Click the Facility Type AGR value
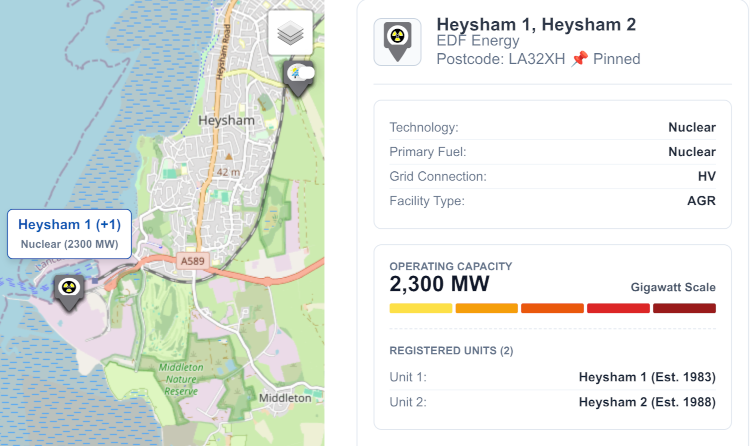 (x=700, y=201)
